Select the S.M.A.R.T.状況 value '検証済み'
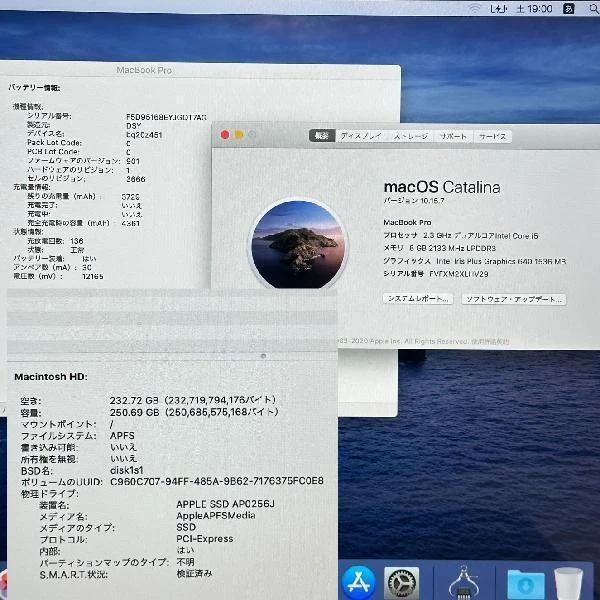 tap(194, 574)
